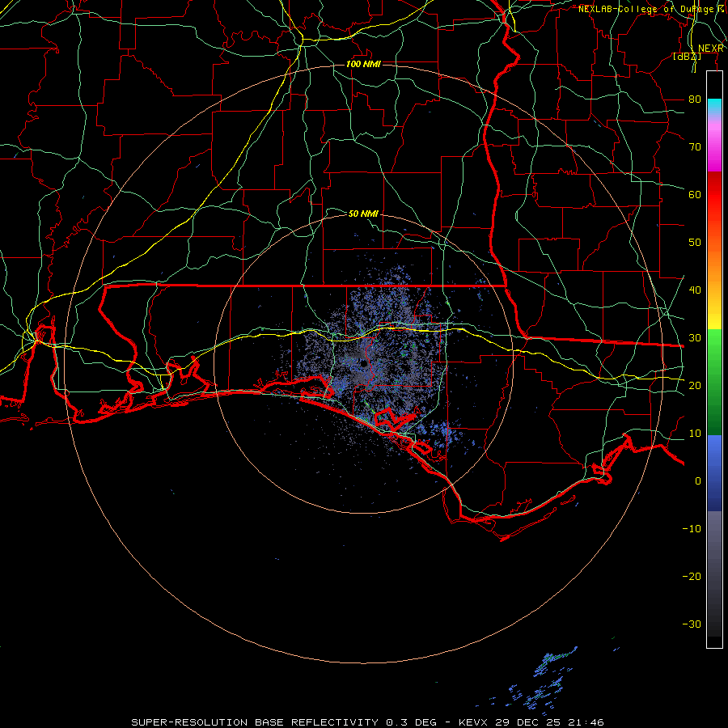This screenshot has height=728, width=728.
Task: Select the 60 value on dBZ scale
Action: click(695, 194)
